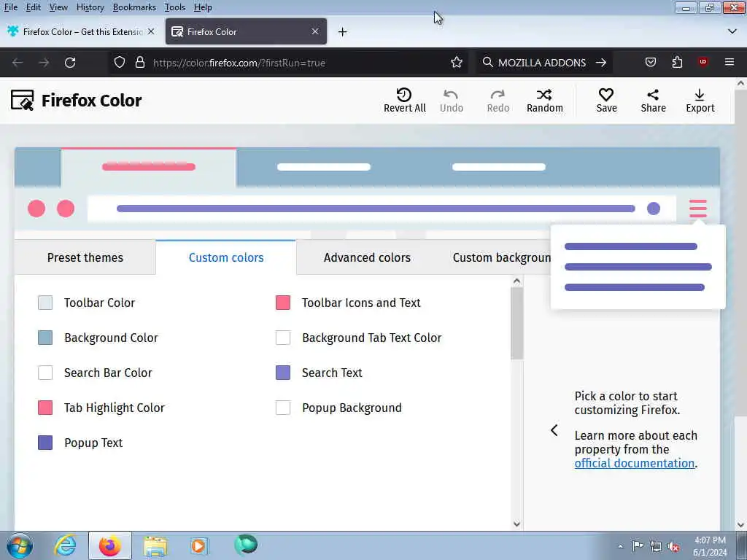Open Windows Start menu orb
747x560 pixels.
[x=19, y=545]
